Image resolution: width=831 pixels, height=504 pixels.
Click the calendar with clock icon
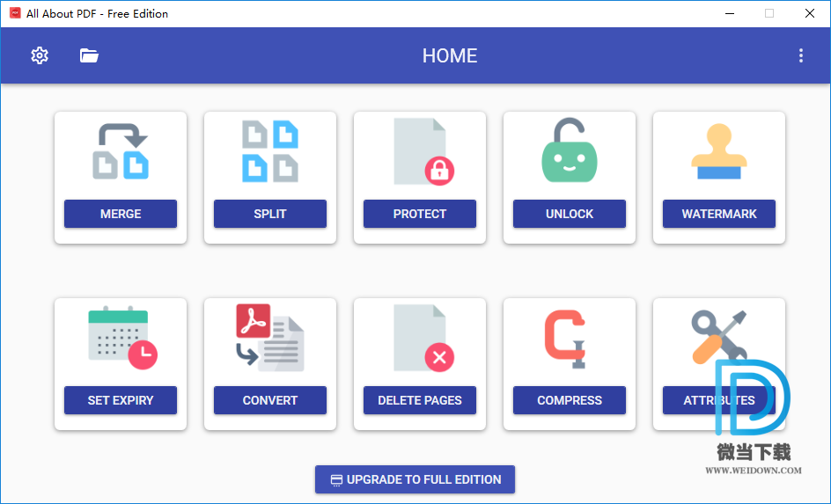(x=121, y=338)
